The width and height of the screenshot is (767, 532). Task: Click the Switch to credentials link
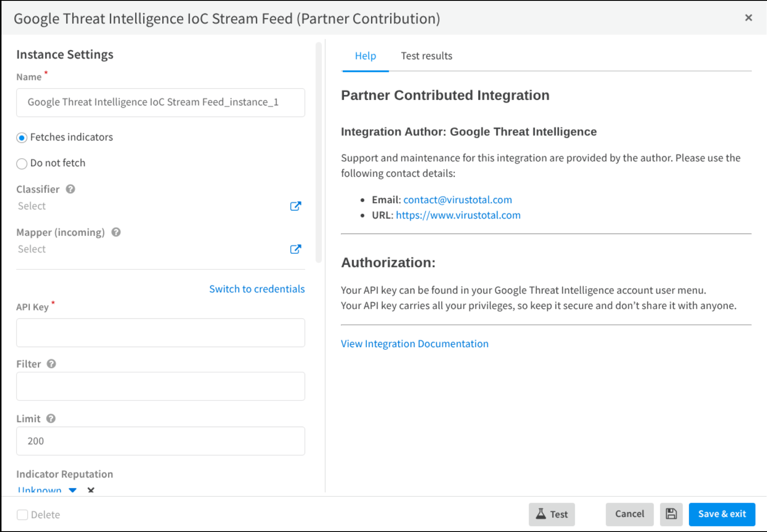coord(257,289)
